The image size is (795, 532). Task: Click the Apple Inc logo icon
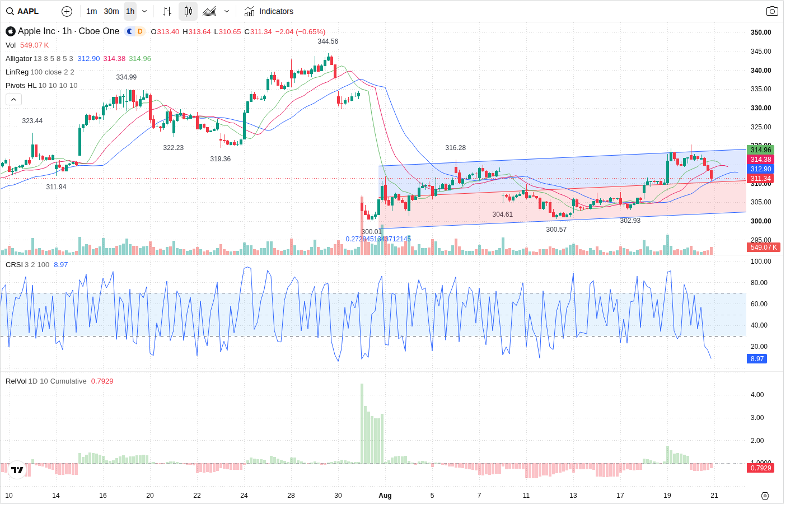tap(11, 31)
